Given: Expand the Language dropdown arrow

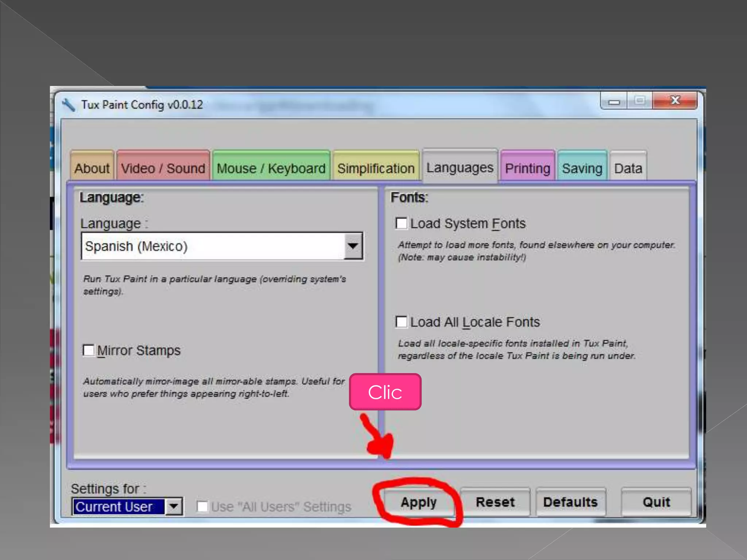Looking at the screenshot, I should pos(353,246).
